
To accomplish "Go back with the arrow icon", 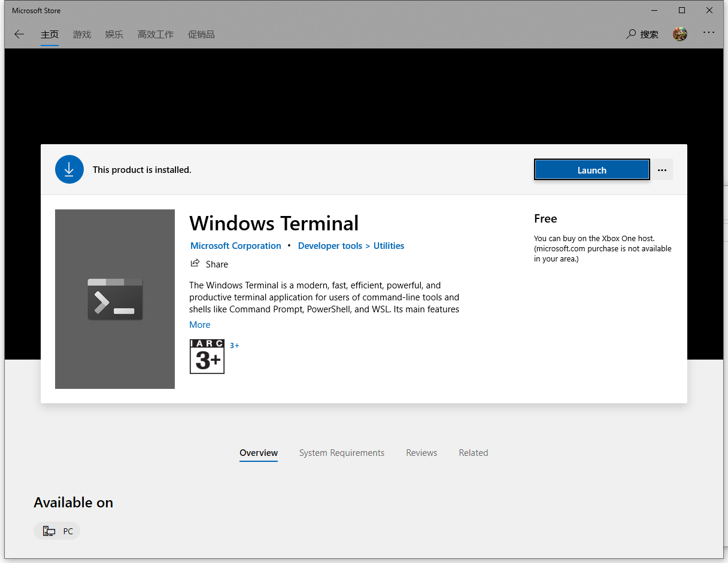I will point(19,34).
